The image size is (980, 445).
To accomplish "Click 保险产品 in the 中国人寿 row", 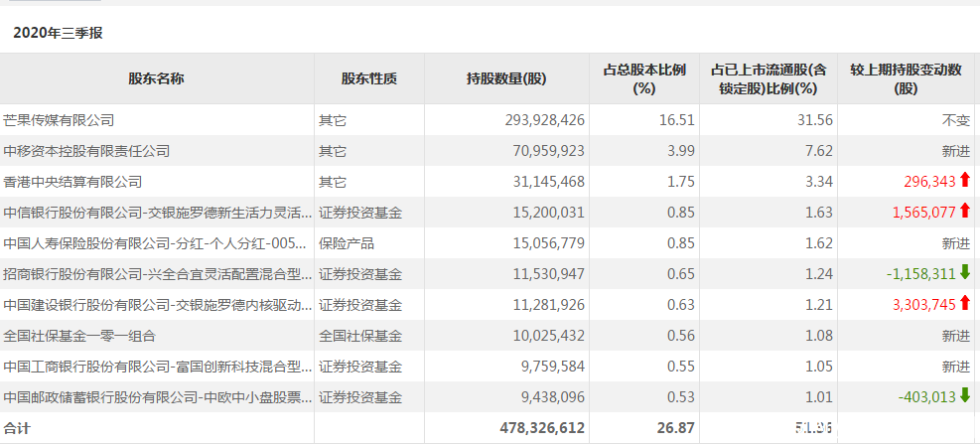I will (347, 243).
